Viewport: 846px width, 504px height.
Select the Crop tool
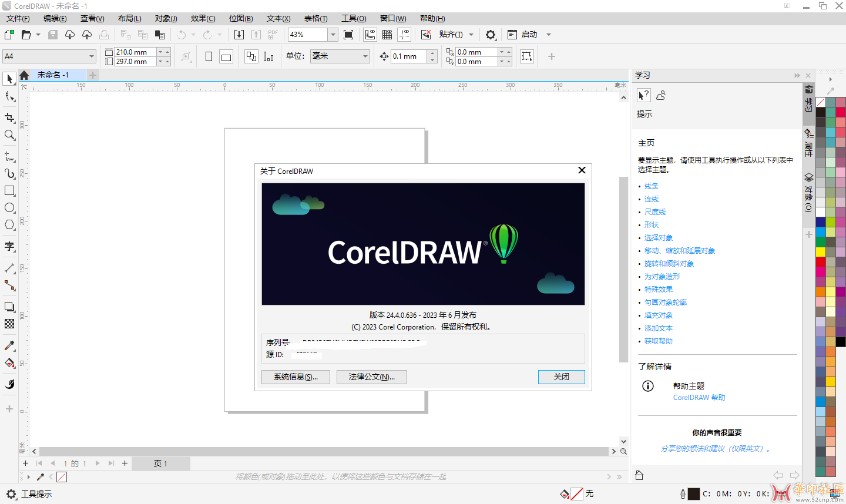(9, 117)
